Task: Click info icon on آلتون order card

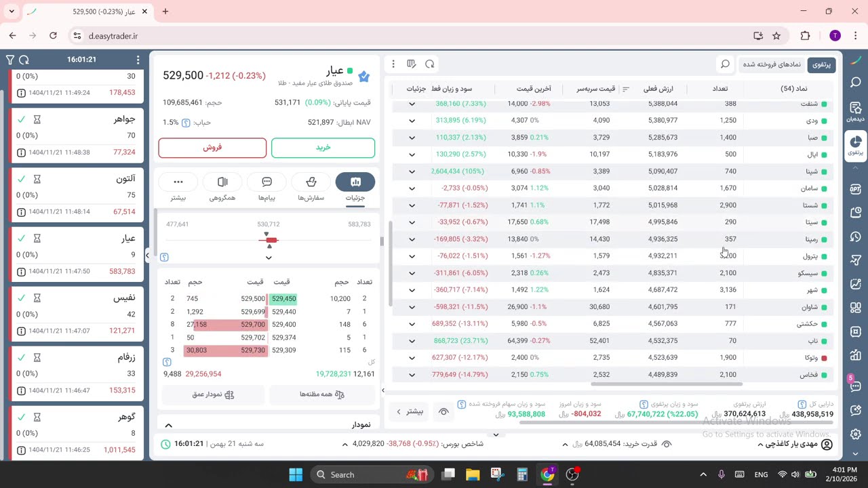Action: click(x=21, y=212)
